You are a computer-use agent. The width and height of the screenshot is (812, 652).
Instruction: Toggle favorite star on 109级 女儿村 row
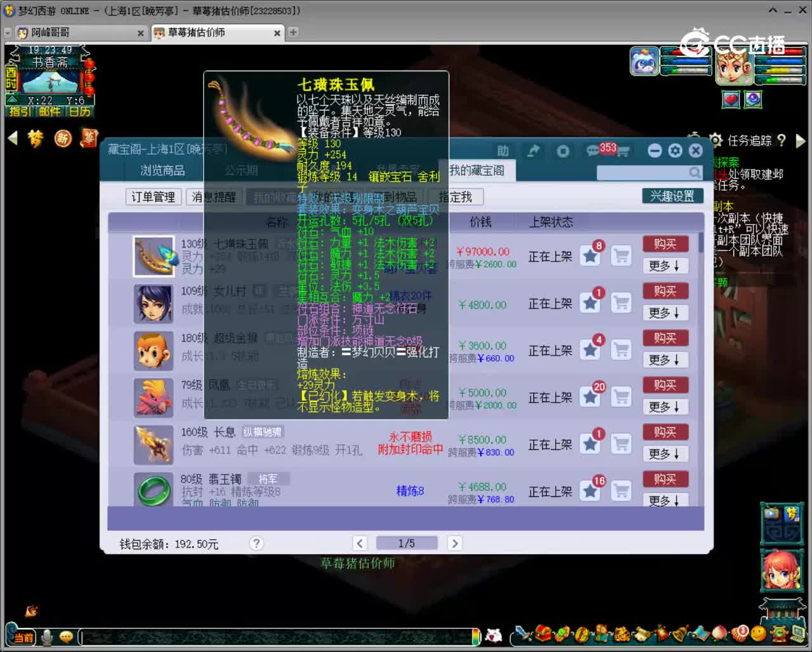[x=590, y=303]
